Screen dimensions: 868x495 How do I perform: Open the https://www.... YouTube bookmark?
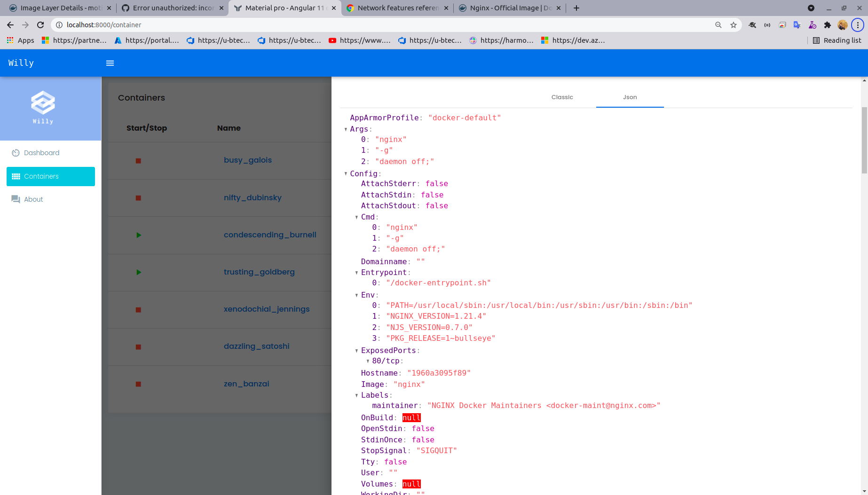point(360,40)
